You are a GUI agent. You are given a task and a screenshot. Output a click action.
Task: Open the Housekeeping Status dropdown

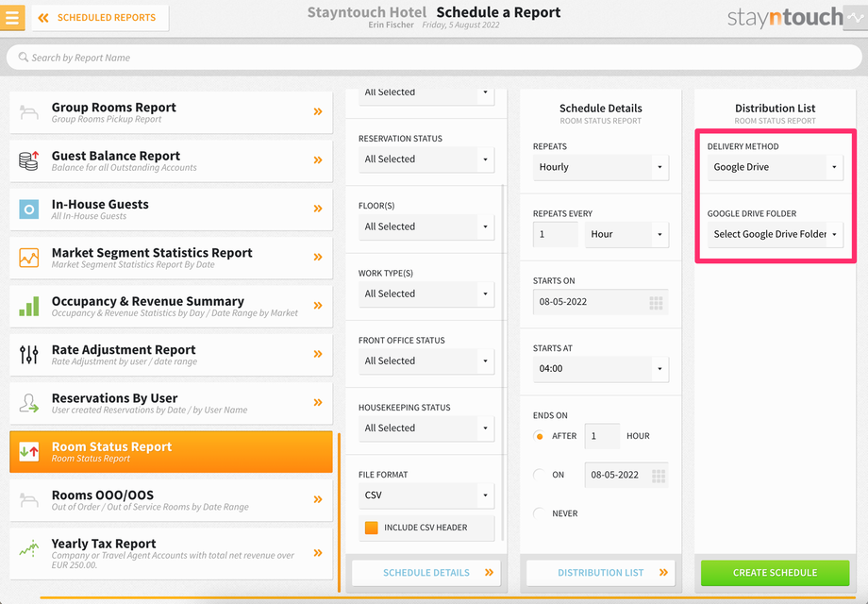click(x=426, y=428)
